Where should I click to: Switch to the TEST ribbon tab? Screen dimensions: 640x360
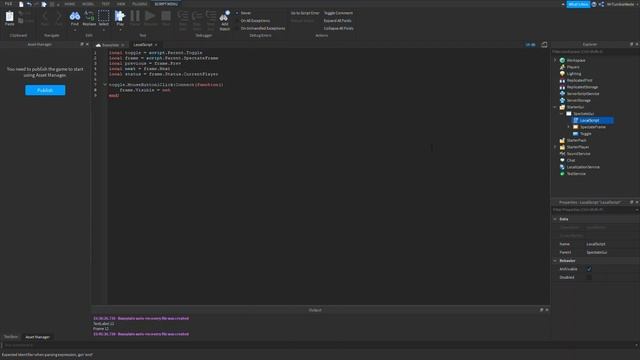[105, 4]
